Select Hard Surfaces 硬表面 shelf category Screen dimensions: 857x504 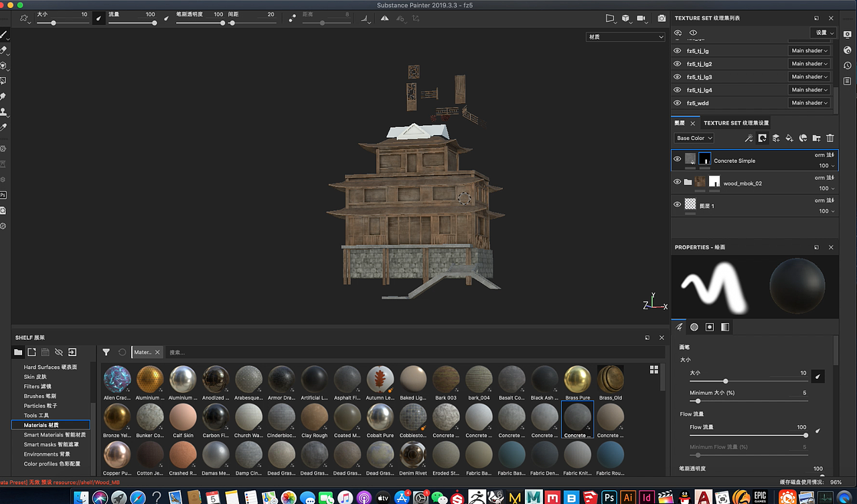point(50,367)
